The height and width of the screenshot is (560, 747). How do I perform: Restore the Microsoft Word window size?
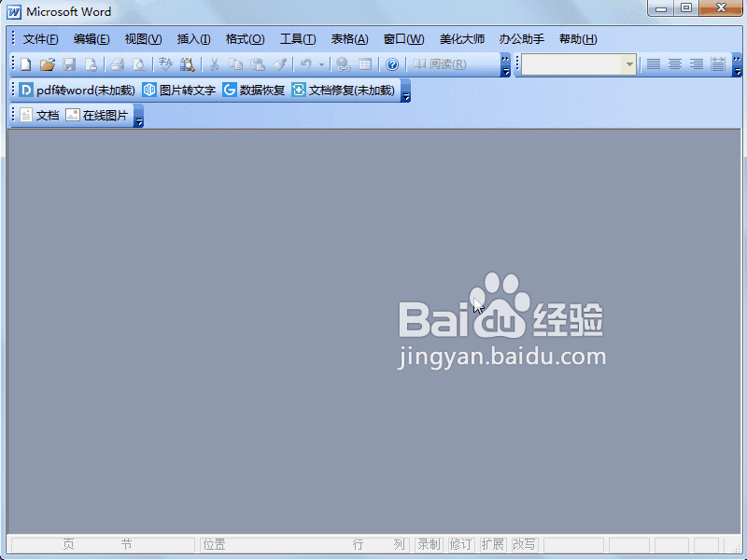click(686, 8)
